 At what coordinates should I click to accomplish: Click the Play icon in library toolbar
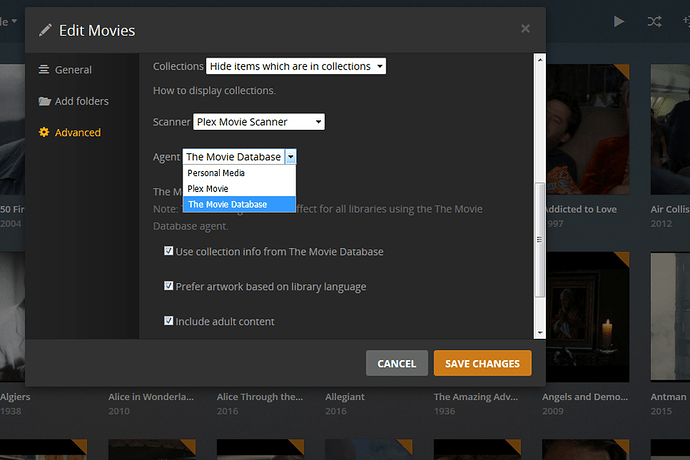pos(619,21)
